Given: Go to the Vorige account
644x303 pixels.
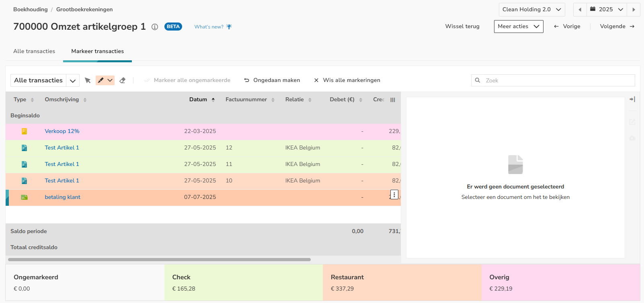Looking at the screenshot, I should [x=567, y=27].
